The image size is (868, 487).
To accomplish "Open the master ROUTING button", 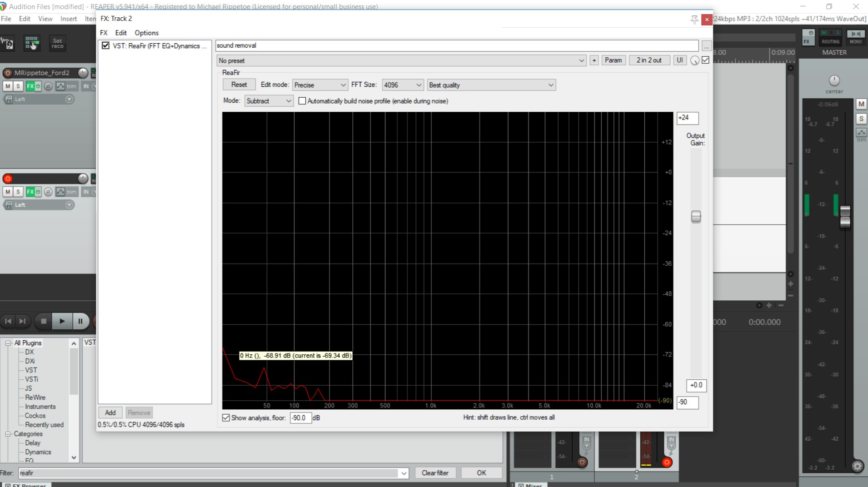I will [x=830, y=37].
